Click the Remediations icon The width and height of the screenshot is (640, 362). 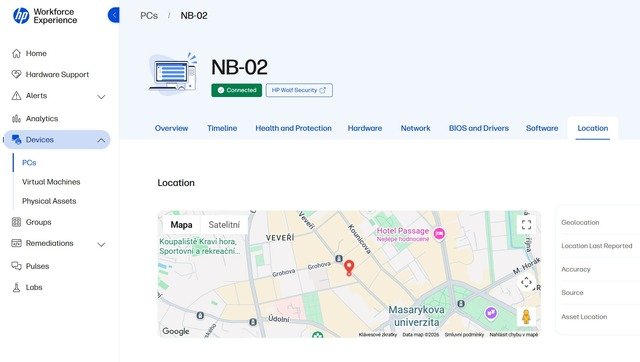(16, 243)
